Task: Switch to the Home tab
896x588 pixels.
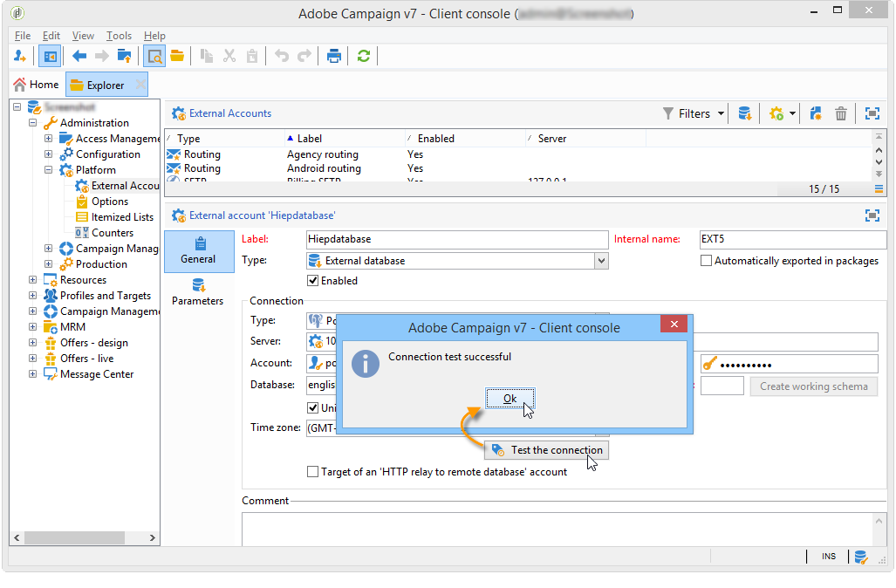Action: 36,85
